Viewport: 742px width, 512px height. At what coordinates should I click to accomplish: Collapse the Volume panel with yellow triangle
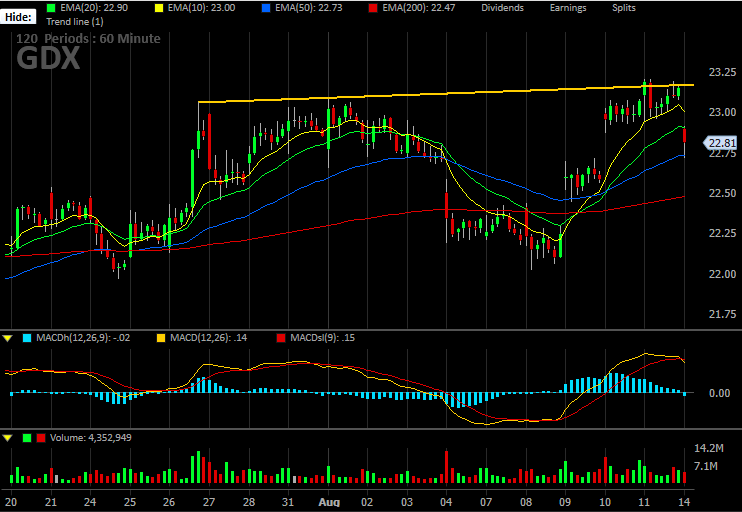7,438
